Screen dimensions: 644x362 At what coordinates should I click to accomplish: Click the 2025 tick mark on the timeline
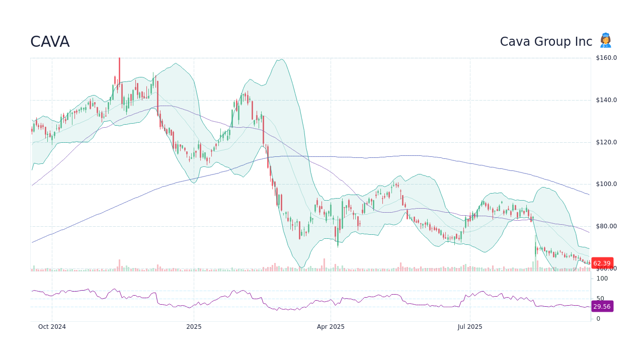[x=194, y=327]
